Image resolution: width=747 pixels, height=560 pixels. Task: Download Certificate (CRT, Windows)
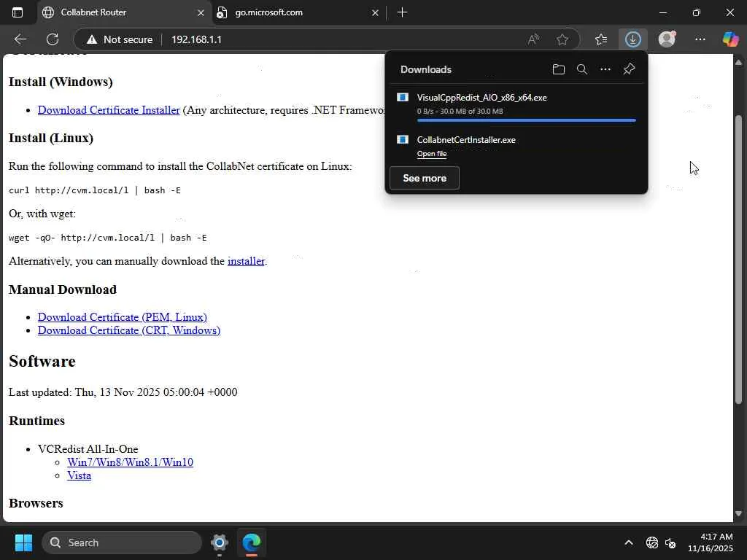pos(129,330)
